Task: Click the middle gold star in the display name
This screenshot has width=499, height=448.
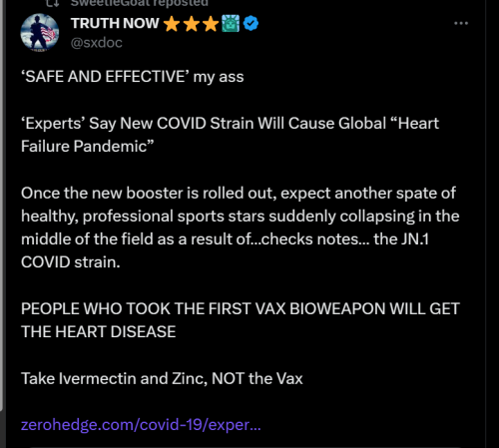Action: pyautogui.click(x=192, y=24)
